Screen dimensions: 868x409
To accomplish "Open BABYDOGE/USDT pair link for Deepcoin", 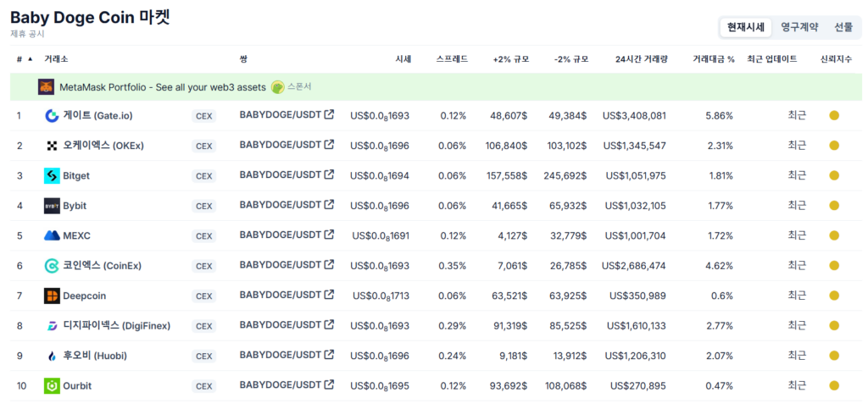I will (280, 295).
